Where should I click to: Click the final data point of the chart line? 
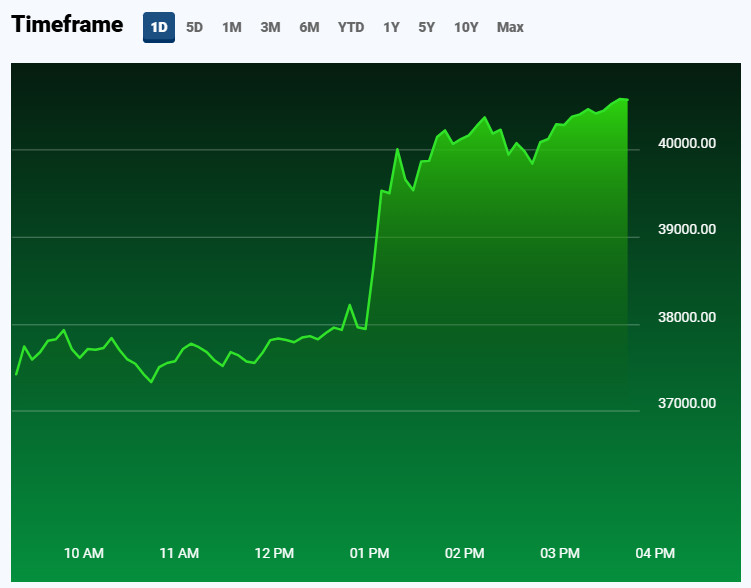pyautogui.click(x=627, y=100)
